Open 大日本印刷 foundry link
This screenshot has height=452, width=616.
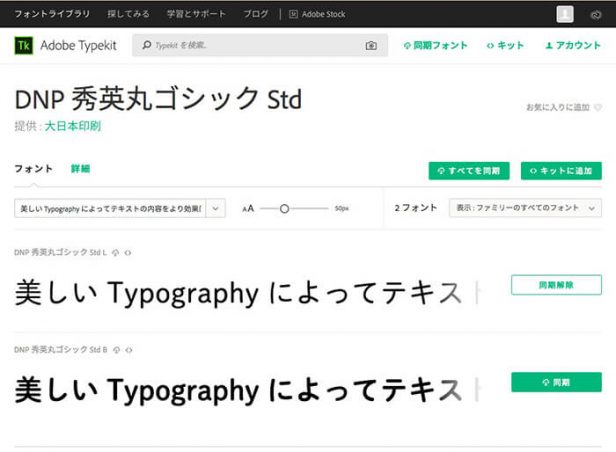point(73,126)
